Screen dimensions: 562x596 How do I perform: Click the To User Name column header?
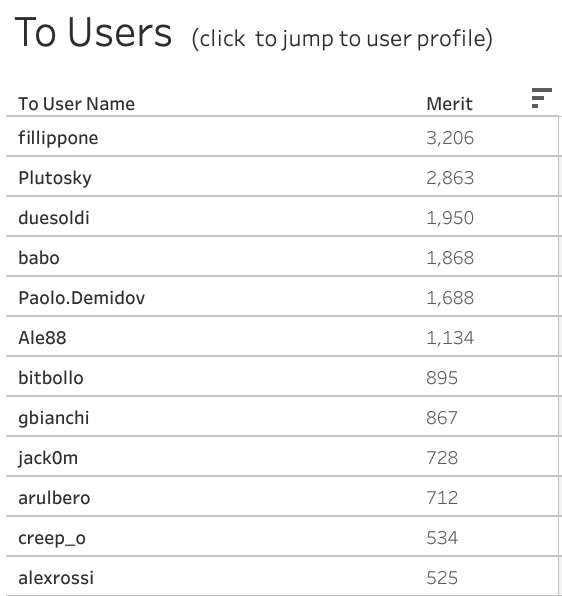tap(76, 104)
